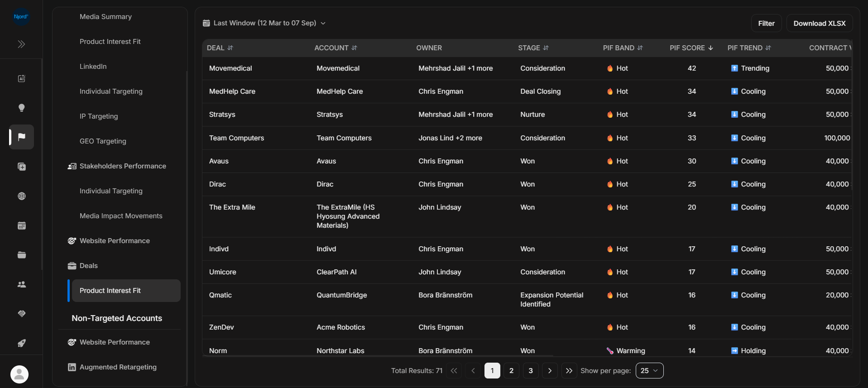The image size is (868, 388).
Task: Open LinkedIn in the side menu
Action: (93, 67)
